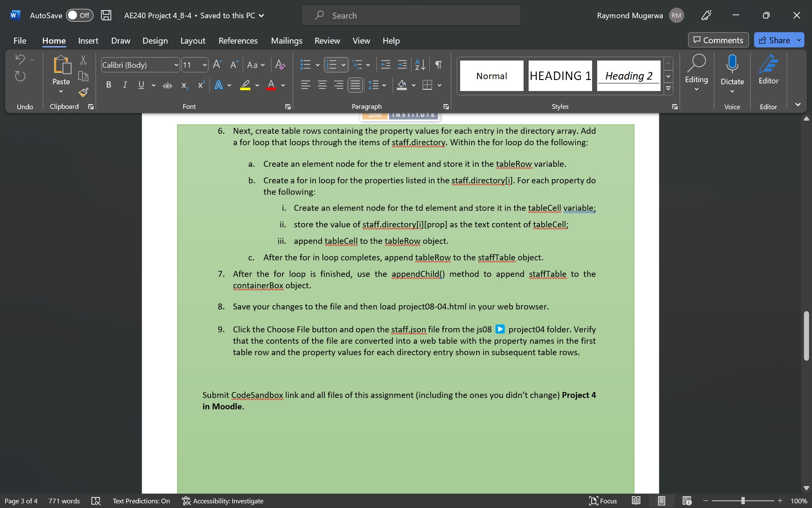Select the Justify alignment icon

click(x=355, y=85)
